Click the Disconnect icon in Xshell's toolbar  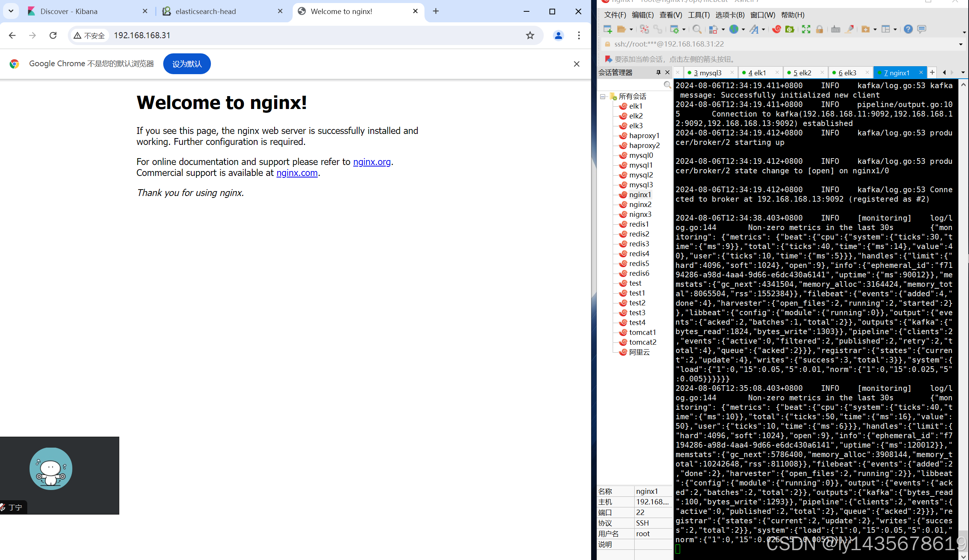[644, 29]
